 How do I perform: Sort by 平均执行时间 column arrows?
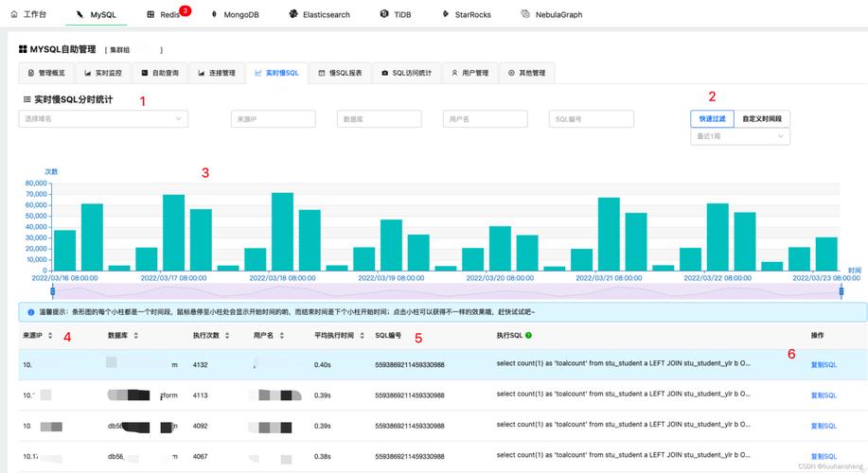[x=362, y=335]
